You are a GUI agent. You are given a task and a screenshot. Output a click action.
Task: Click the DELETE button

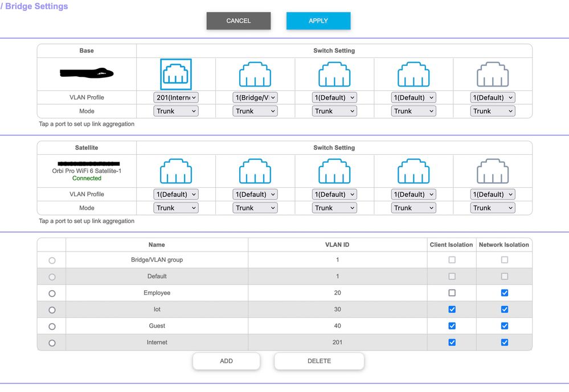tap(319, 361)
